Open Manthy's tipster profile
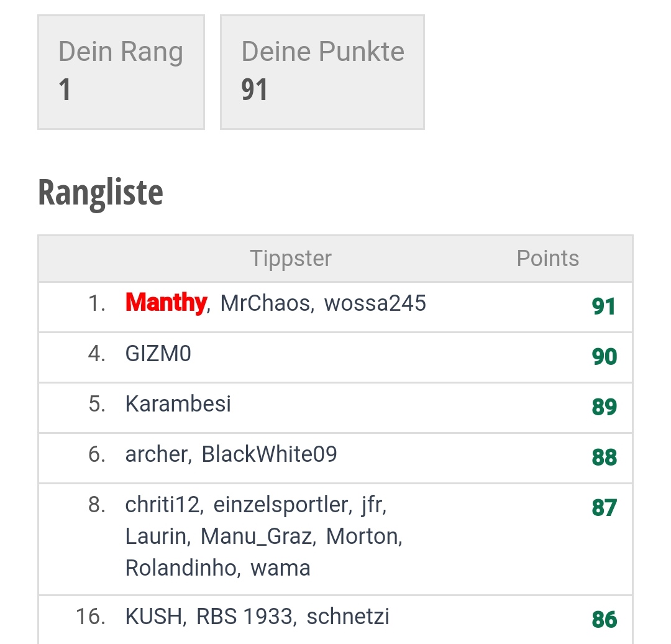This screenshot has width=671, height=644. (x=166, y=303)
